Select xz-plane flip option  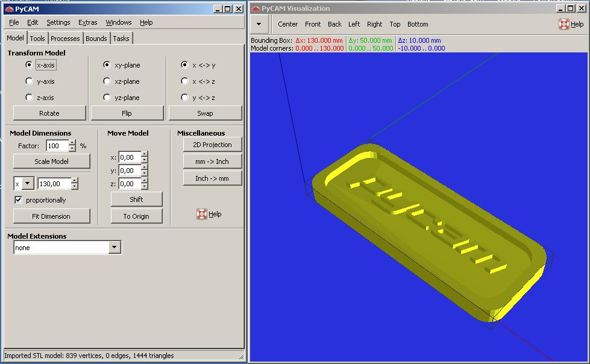pyautogui.click(x=107, y=81)
